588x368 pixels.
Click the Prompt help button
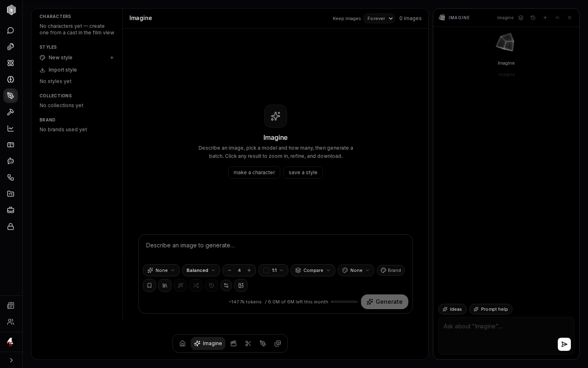pyautogui.click(x=491, y=309)
